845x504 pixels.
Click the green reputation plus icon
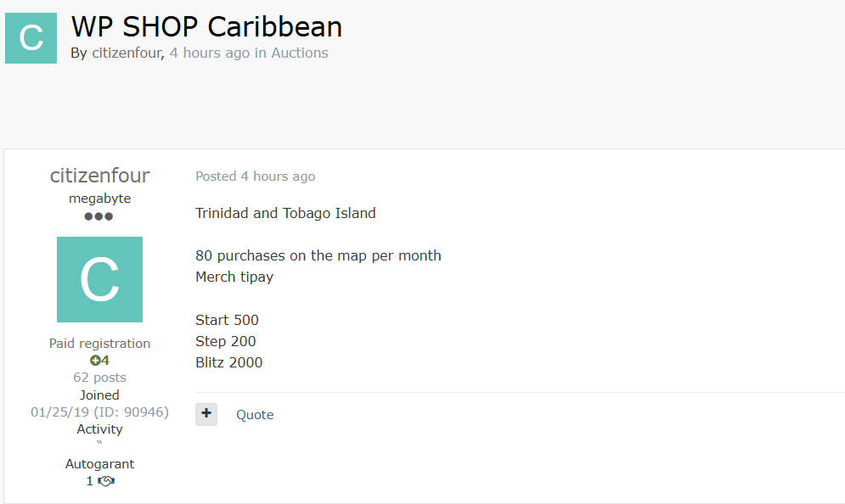pyautogui.click(x=95, y=361)
